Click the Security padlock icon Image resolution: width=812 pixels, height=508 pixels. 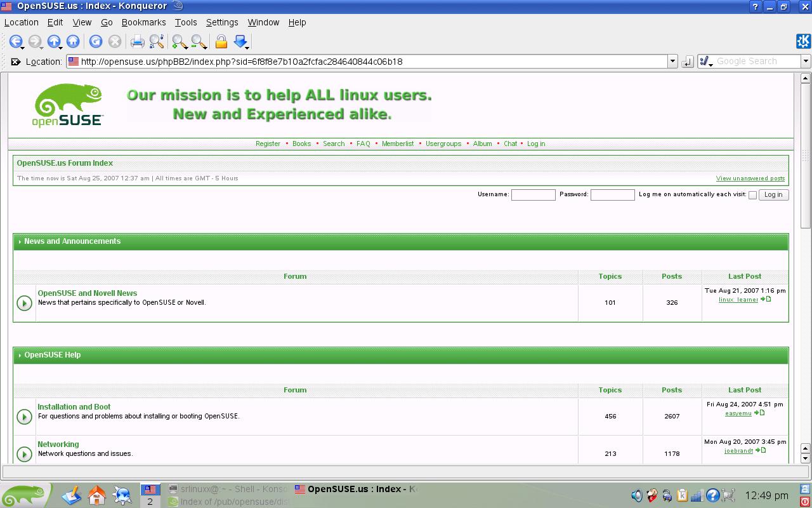pos(221,41)
